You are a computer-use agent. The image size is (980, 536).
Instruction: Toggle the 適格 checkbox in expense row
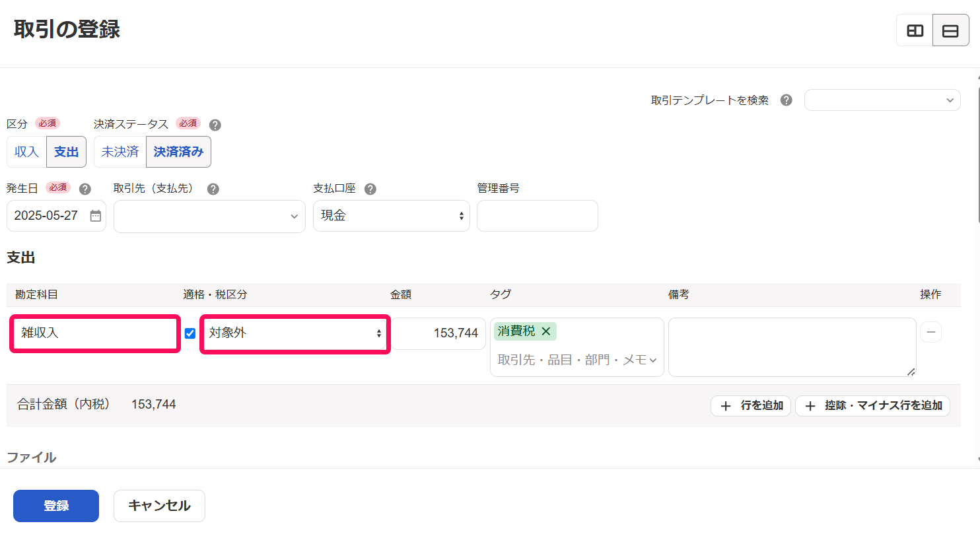coord(190,333)
